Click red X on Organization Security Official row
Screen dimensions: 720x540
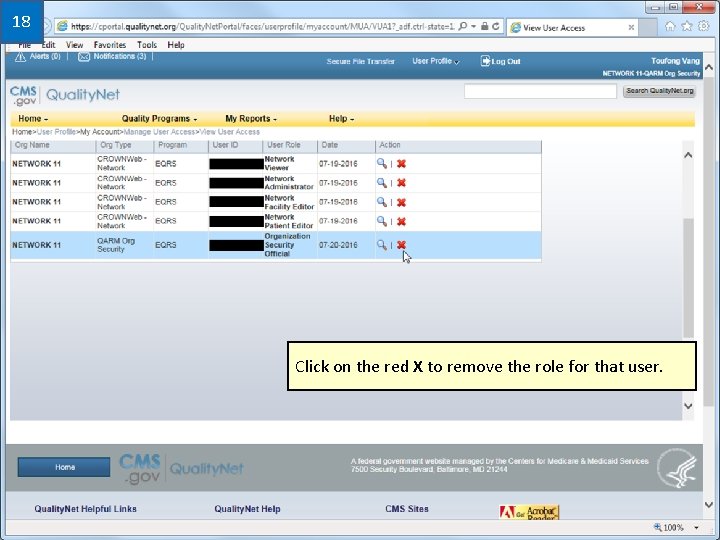click(401, 245)
